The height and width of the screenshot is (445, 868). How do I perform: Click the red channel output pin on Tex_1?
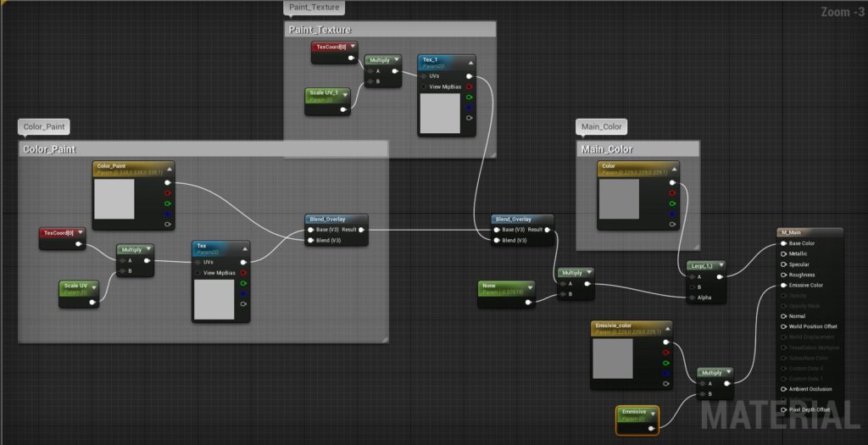pyautogui.click(x=470, y=87)
